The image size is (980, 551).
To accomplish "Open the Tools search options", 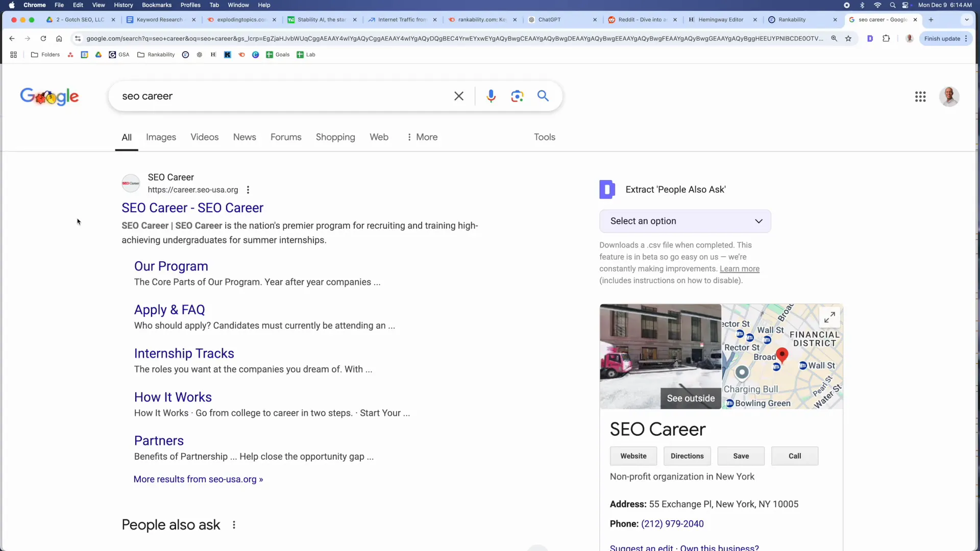I will point(544,137).
